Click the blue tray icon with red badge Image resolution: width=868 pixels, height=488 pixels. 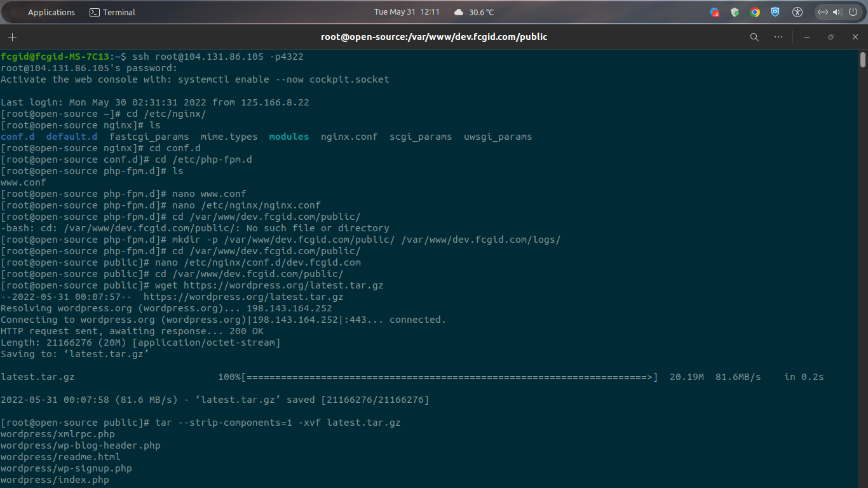tap(714, 12)
